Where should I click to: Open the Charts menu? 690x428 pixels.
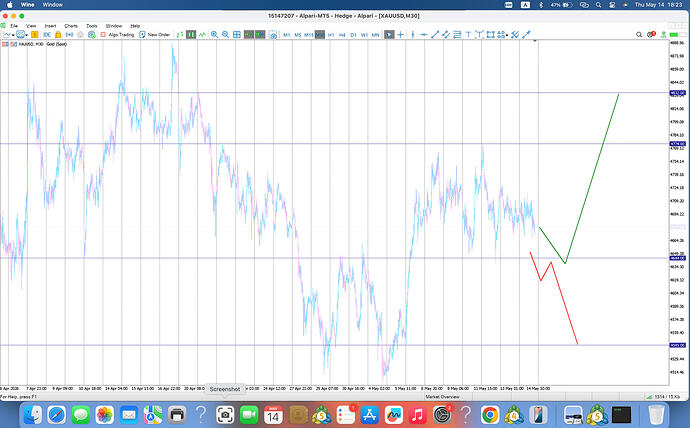[71, 26]
